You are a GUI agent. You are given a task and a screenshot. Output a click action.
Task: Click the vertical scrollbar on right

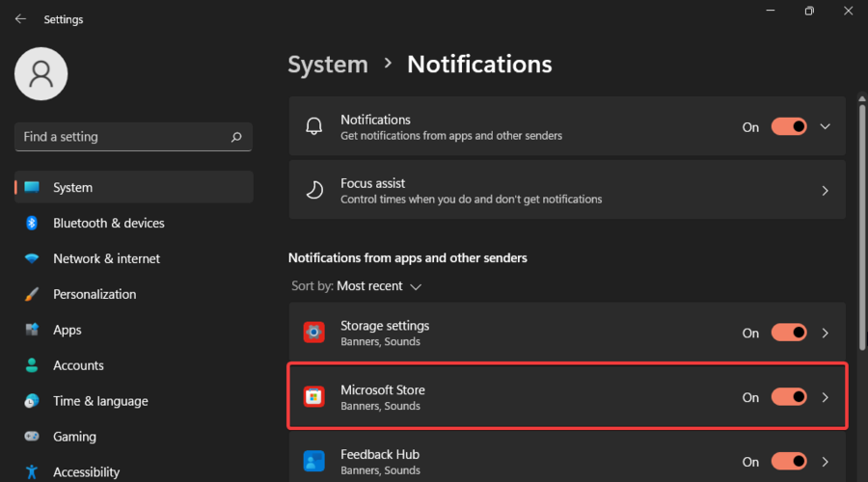[861, 222]
